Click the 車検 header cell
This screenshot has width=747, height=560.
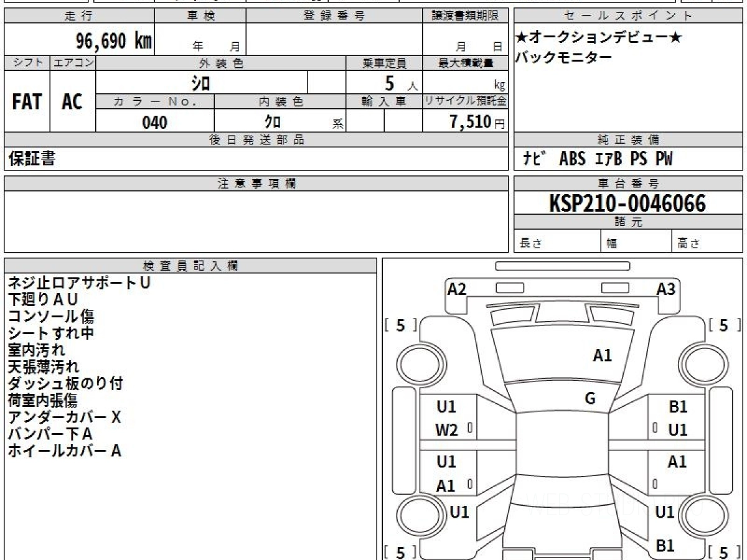[x=200, y=16]
